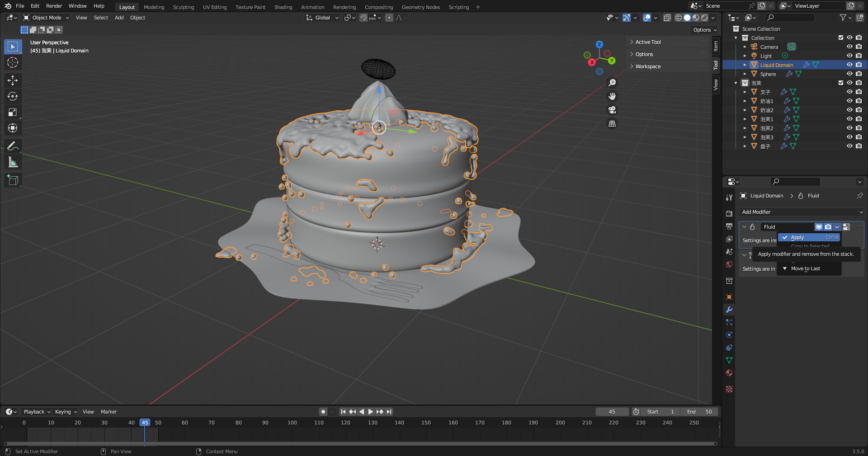
Task: Toggle X-ray display in viewport header
Action: pos(667,18)
